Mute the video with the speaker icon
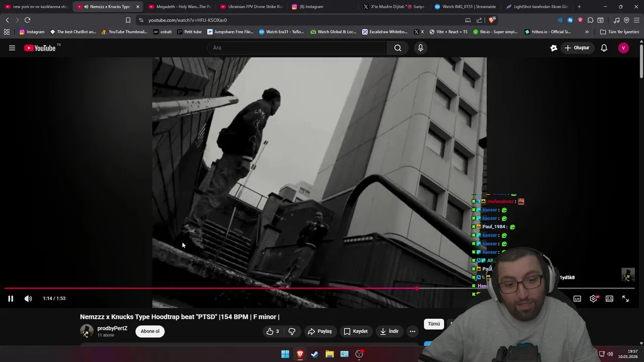The image size is (644, 362). 28,299
